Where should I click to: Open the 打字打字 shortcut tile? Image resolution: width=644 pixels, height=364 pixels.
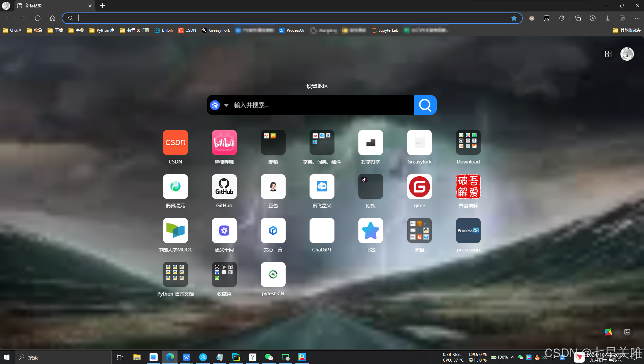(x=371, y=143)
